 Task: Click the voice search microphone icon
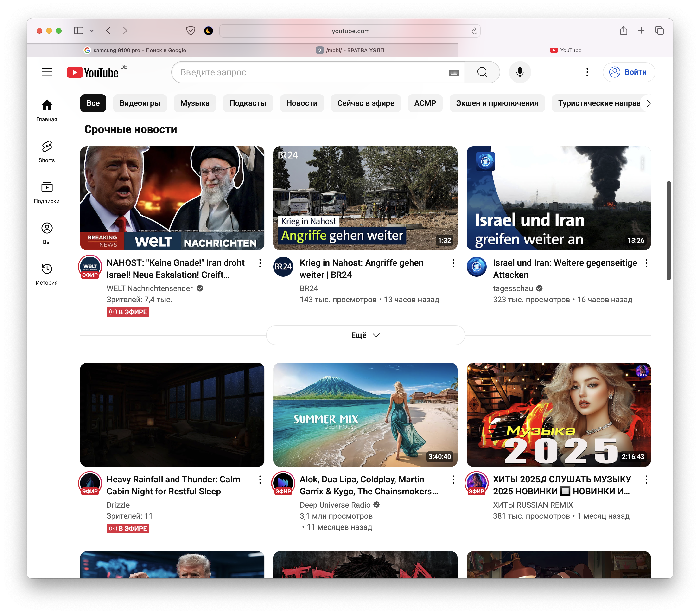(x=520, y=72)
